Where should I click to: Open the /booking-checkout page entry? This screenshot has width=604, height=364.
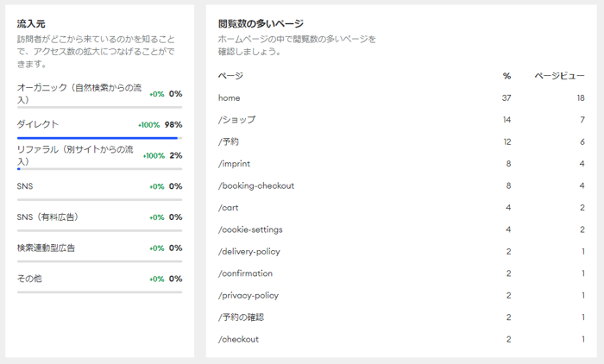(256, 185)
